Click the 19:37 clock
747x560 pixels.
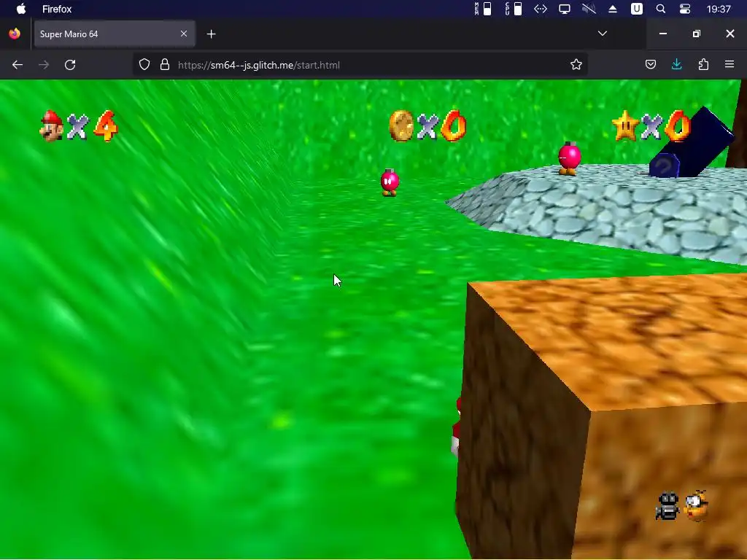click(x=719, y=9)
